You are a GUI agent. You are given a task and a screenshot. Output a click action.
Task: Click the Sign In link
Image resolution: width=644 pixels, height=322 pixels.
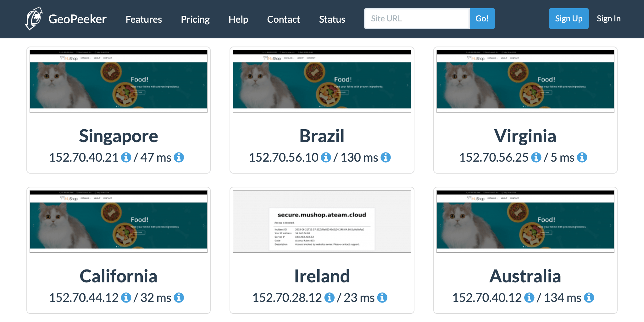pyautogui.click(x=608, y=19)
